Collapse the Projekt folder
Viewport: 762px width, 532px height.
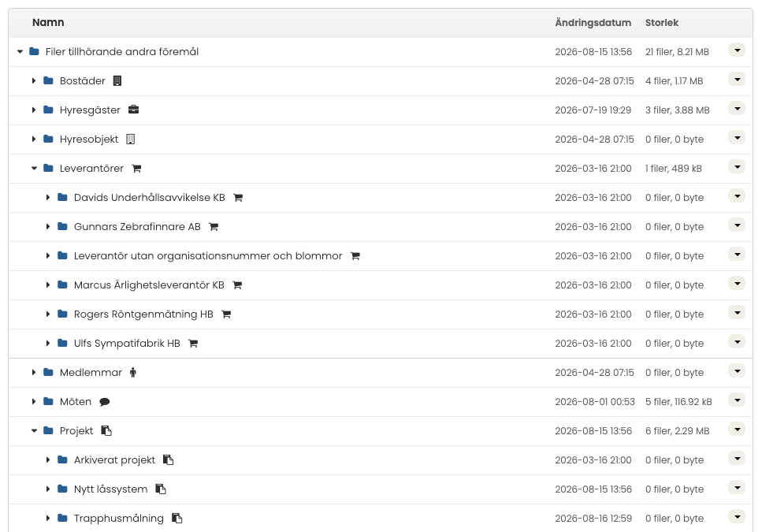[34, 430]
